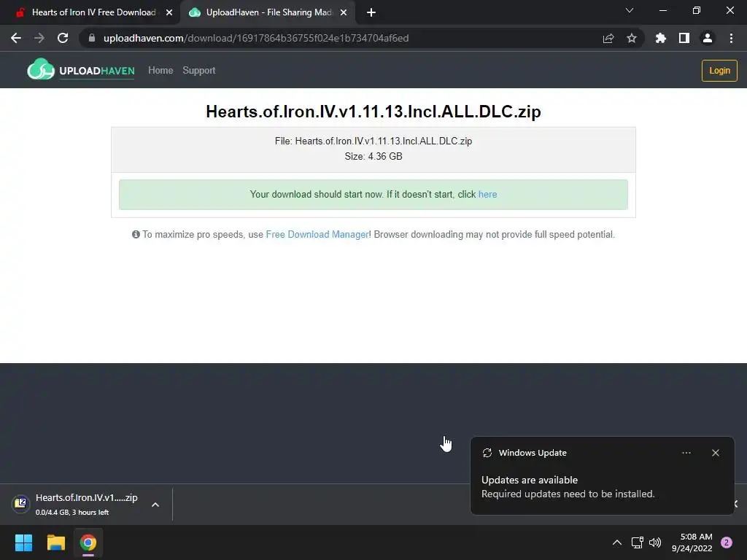
Task: Open a new tab with the plus button
Action: pyautogui.click(x=371, y=12)
